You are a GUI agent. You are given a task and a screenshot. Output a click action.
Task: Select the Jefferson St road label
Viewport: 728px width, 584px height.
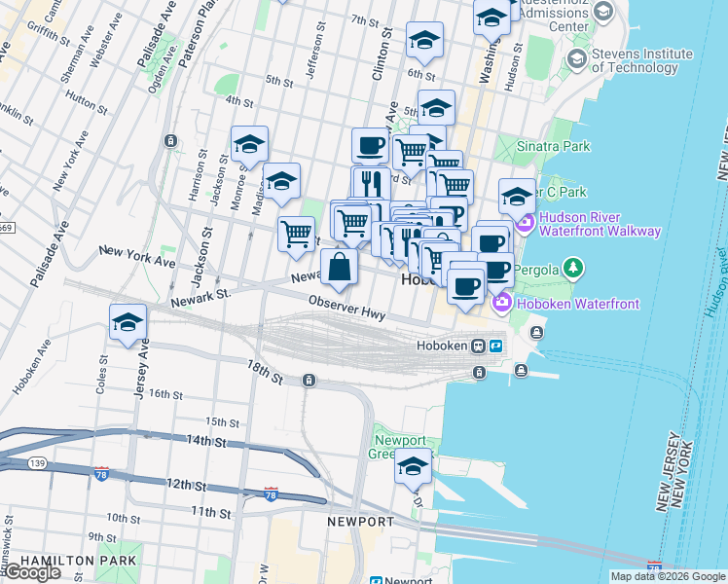315,50
